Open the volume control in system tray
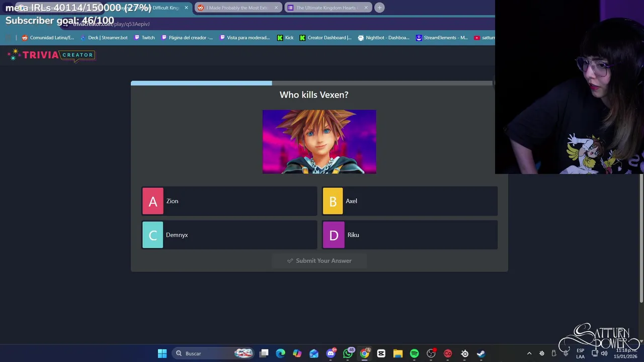Screen dimensions: 644x362 point(604,353)
